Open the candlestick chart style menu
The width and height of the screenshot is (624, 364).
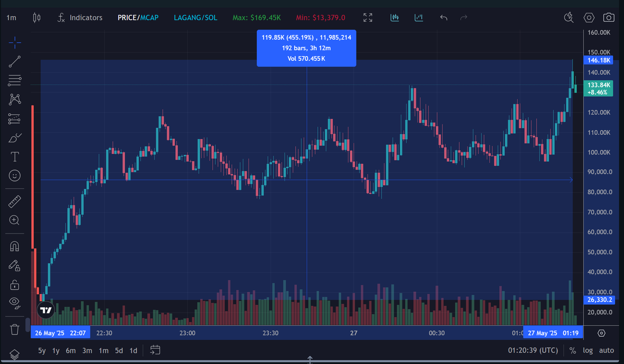[x=36, y=18]
